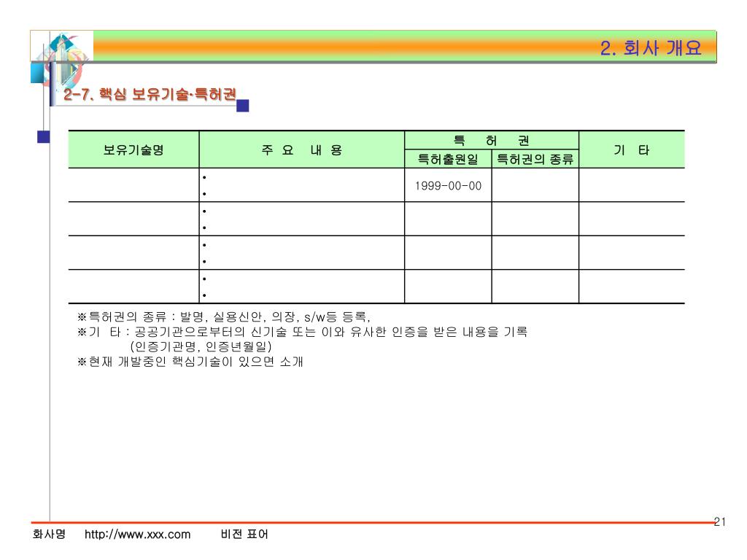The height and width of the screenshot is (560, 747).
Task: Click the first-row empty technology name cell
Action: point(133,185)
